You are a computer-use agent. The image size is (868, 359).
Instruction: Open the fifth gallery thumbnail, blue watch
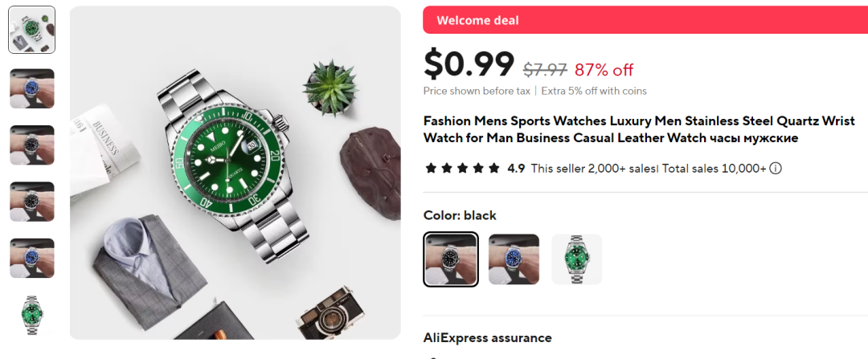(32, 258)
